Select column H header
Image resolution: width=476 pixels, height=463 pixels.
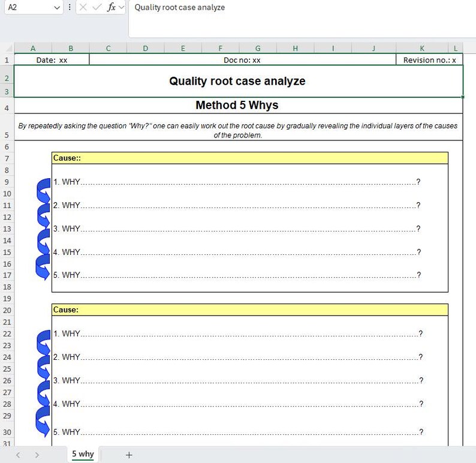(295, 48)
